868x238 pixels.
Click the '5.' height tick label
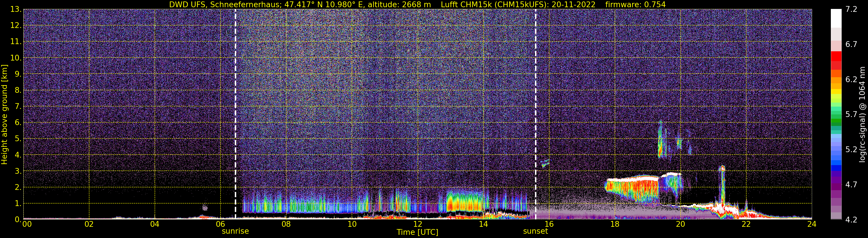pos(18,139)
